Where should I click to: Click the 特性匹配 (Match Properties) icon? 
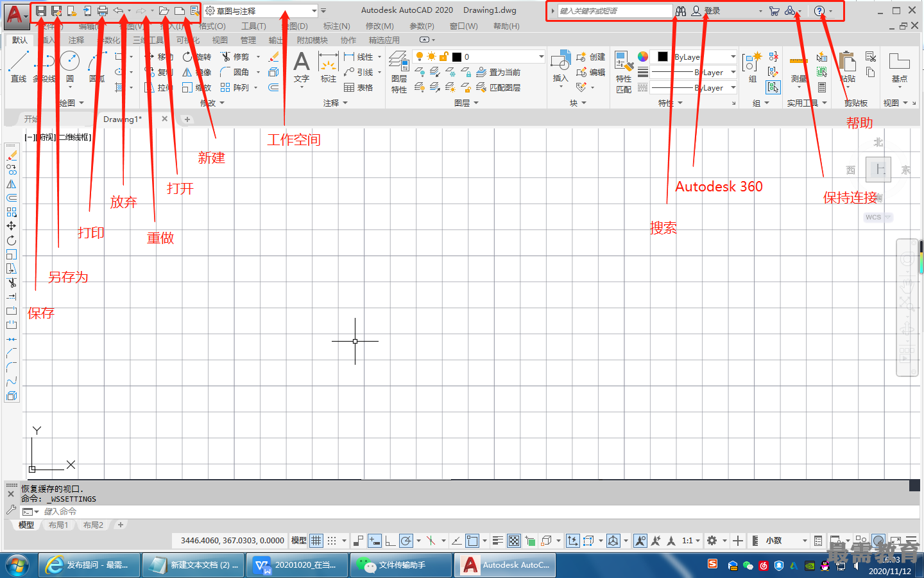[624, 72]
